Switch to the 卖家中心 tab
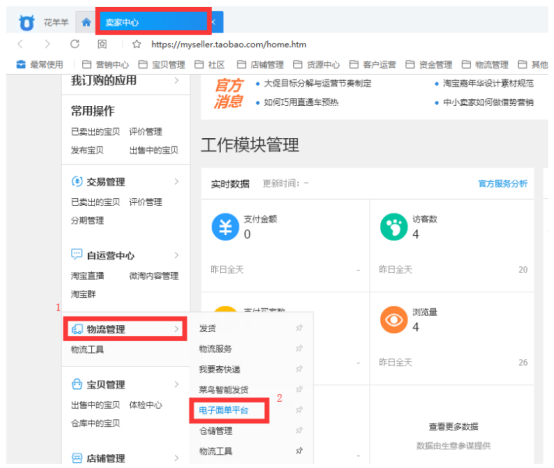The width and height of the screenshot is (554, 468). (x=153, y=22)
